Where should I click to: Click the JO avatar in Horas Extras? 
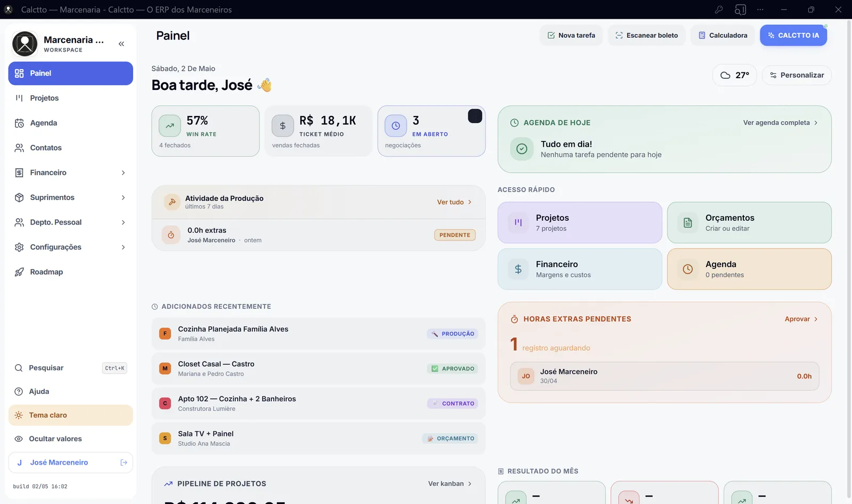coord(526,376)
